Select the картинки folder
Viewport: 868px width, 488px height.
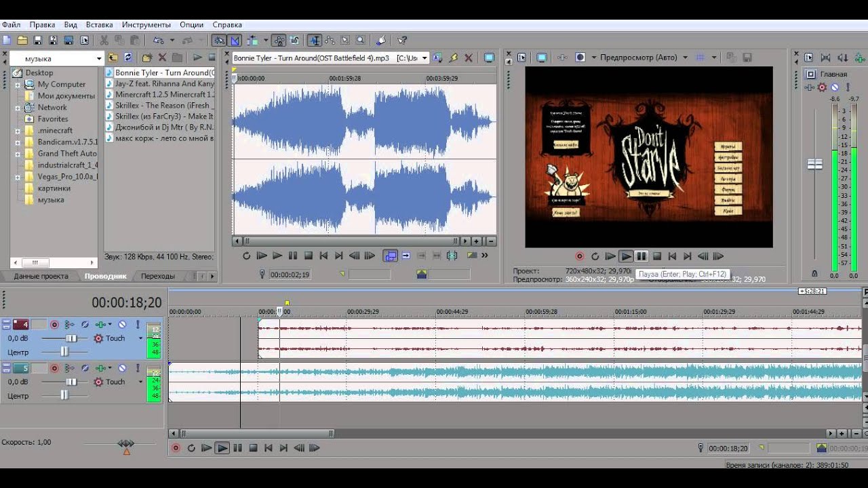tap(54, 188)
